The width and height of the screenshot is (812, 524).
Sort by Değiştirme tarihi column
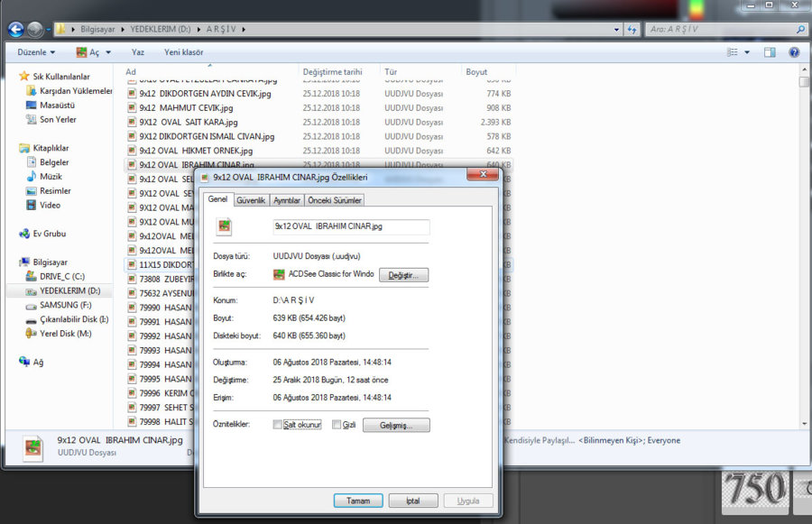click(339, 71)
